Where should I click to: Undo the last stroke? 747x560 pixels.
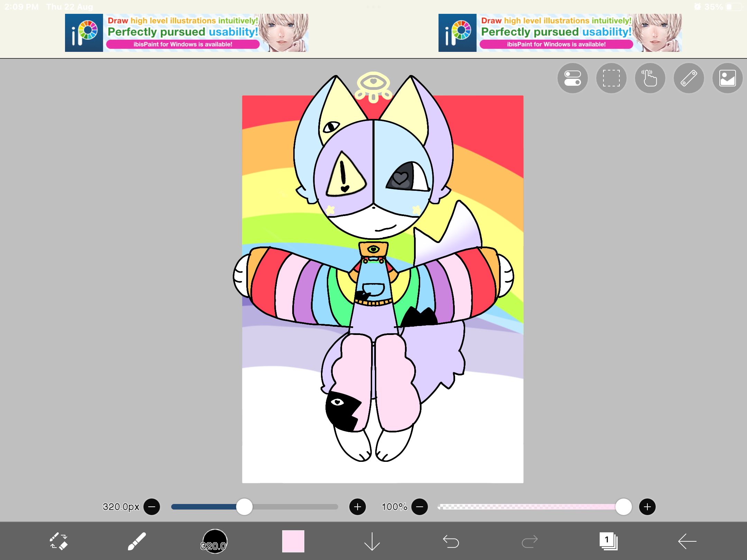pos(451,541)
